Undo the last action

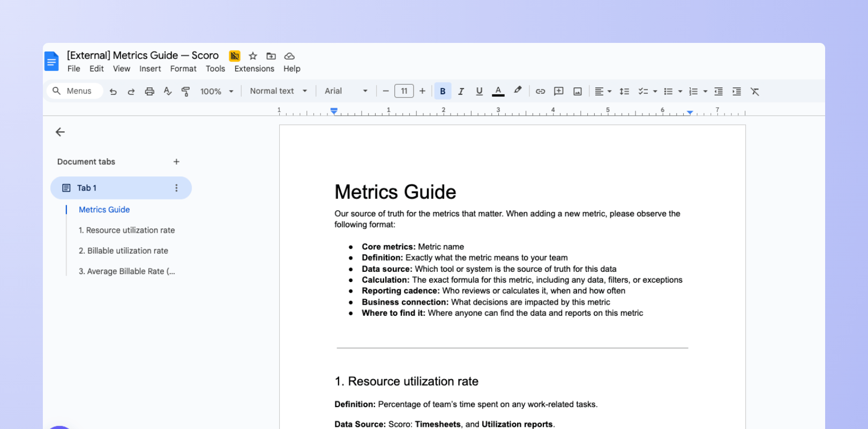[113, 91]
